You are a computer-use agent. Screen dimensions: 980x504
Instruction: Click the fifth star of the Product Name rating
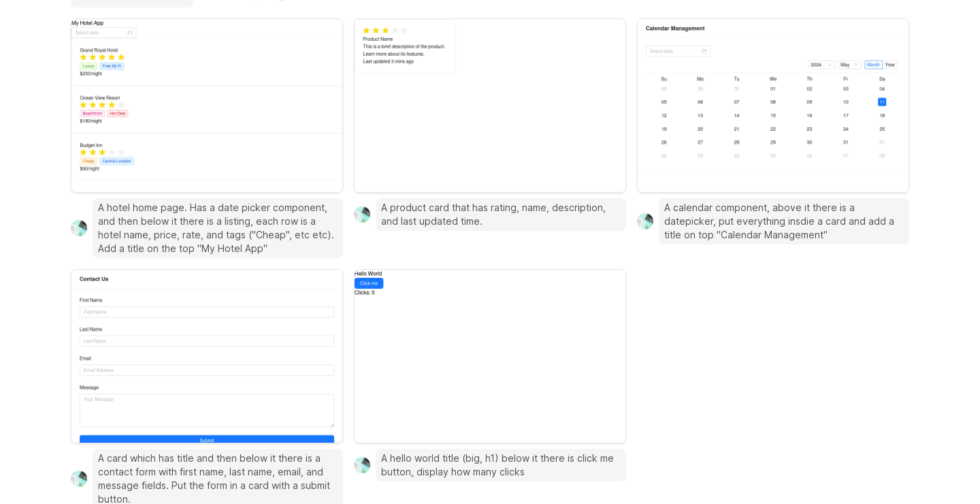click(404, 31)
